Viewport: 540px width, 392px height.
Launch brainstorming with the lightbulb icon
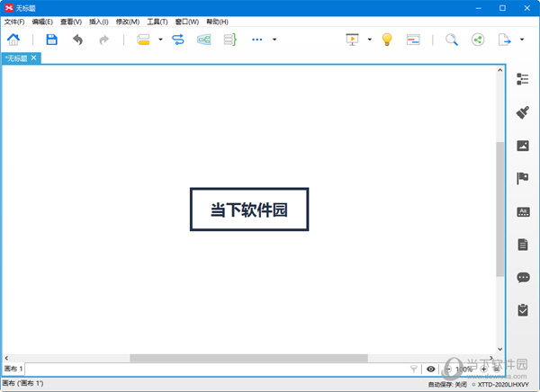[387, 40]
